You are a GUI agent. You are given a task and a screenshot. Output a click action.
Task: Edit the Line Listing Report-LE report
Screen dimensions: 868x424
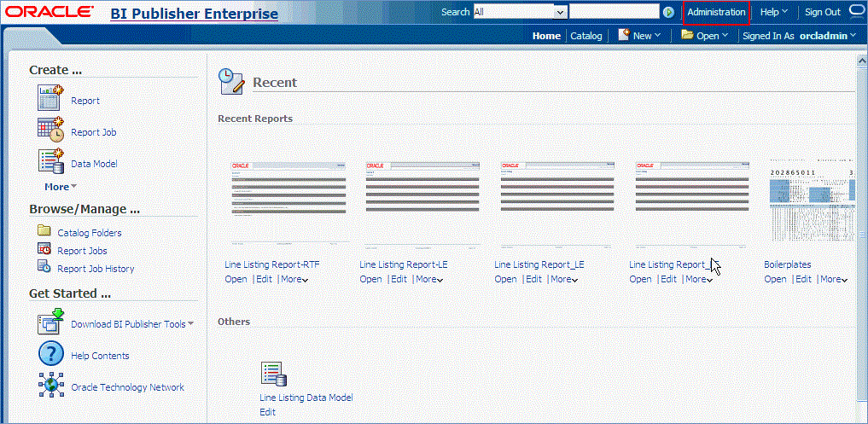pyautogui.click(x=399, y=280)
